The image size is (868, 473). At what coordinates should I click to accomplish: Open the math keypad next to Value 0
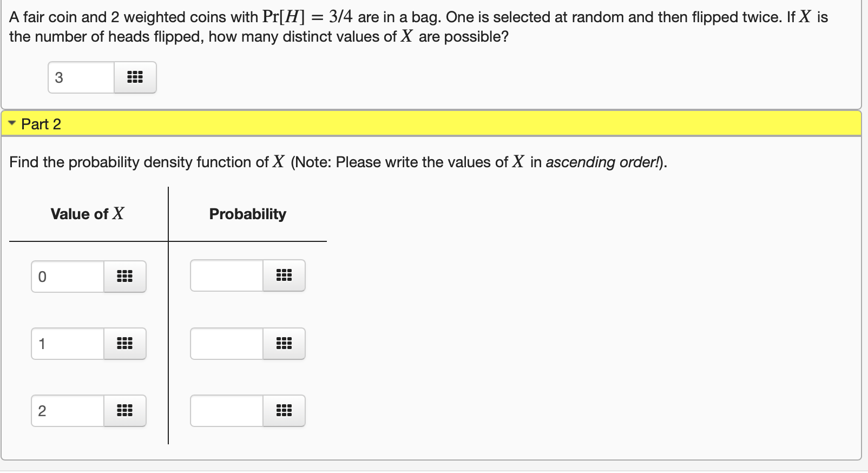pos(125,276)
